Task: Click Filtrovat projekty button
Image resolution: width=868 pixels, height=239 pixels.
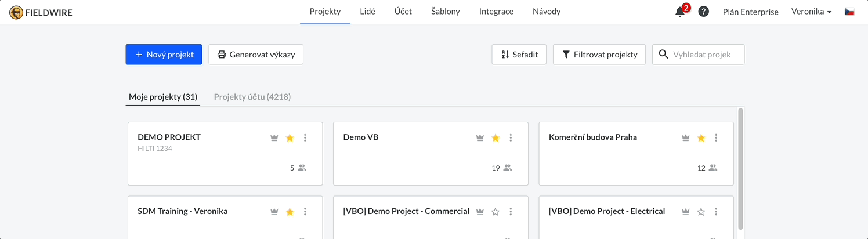Action: [x=599, y=55]
